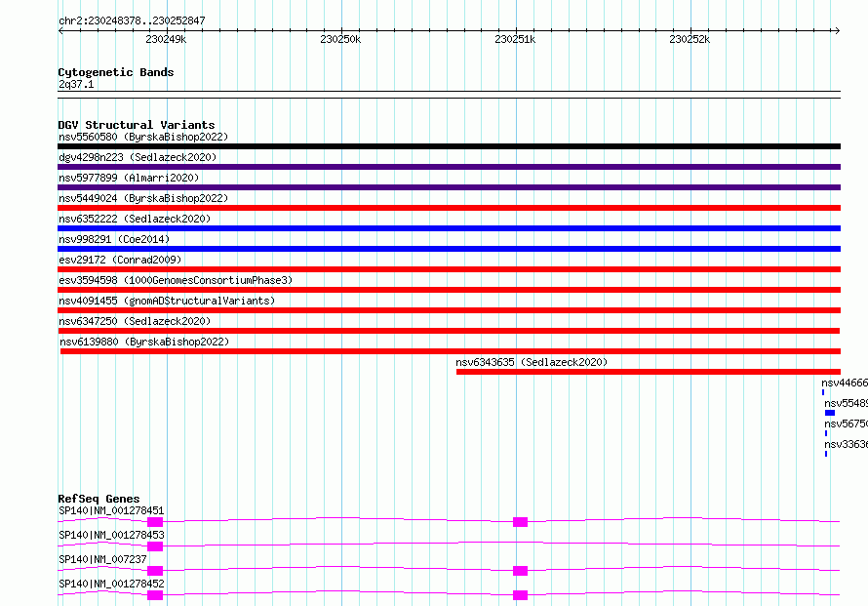Open variant dgv4298n223 (Sedlazeck2020) label
This screenshot has height=606, width=868.
[138, 157]
